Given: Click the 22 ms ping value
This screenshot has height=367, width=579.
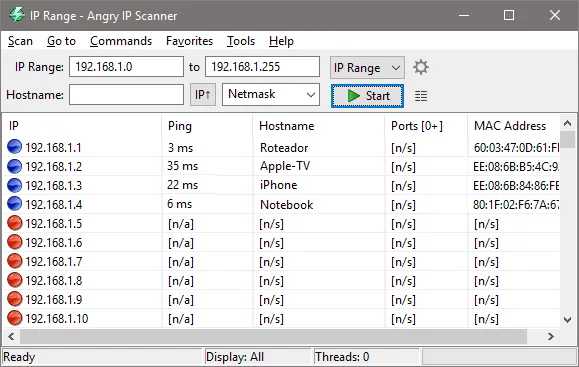Looking at the screenshot, I should [x=182, y=185].
